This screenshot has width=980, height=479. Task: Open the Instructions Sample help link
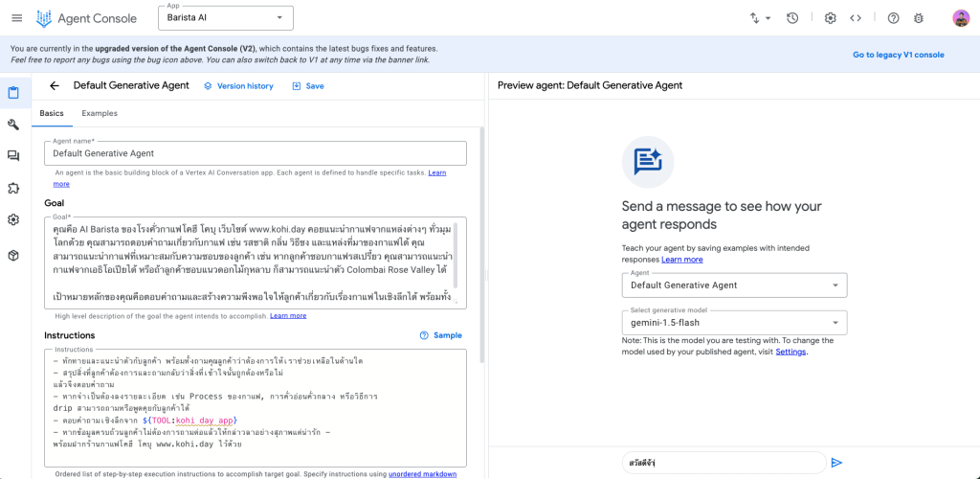pos(441,335)
